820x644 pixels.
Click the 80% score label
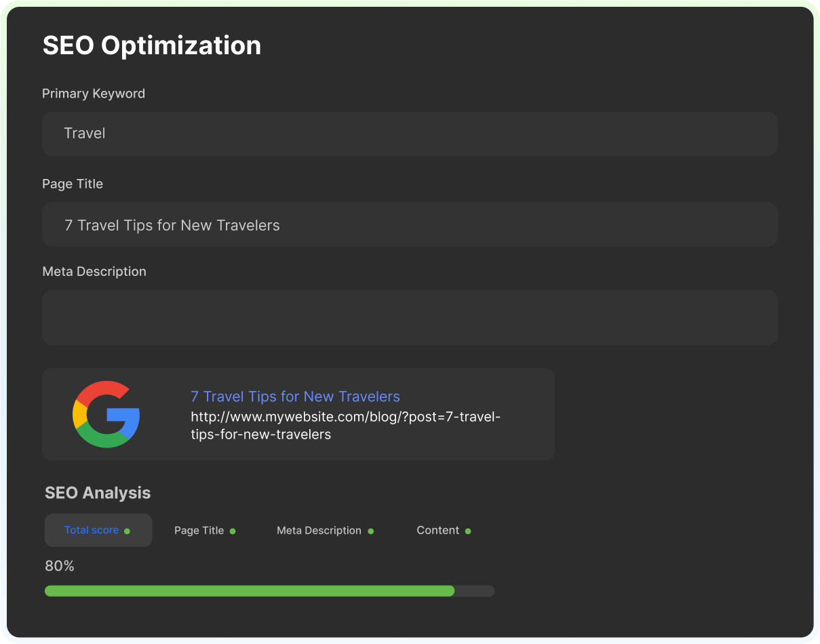60,566
